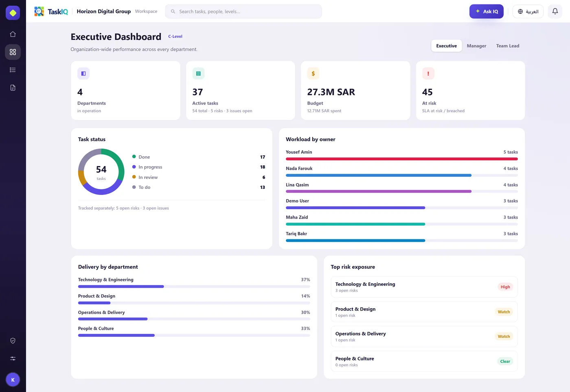This screenshot has width=570, height=392.
Task: Click the Departments card icon
Action: 83,74
